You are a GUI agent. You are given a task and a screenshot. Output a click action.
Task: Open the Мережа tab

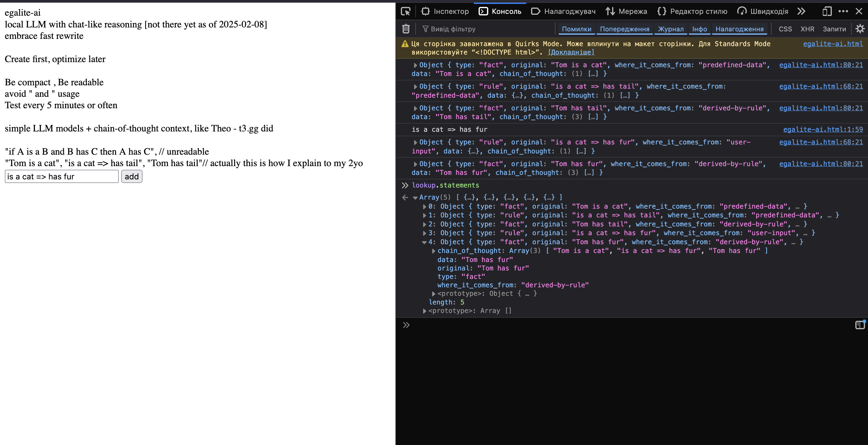pyautogui.click(x=626, y=11)
